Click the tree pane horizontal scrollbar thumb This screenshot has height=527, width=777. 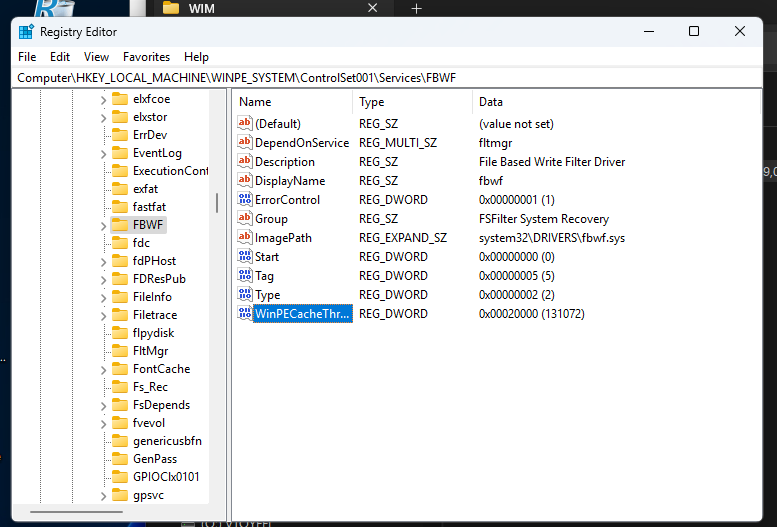[x=76, y=511]
